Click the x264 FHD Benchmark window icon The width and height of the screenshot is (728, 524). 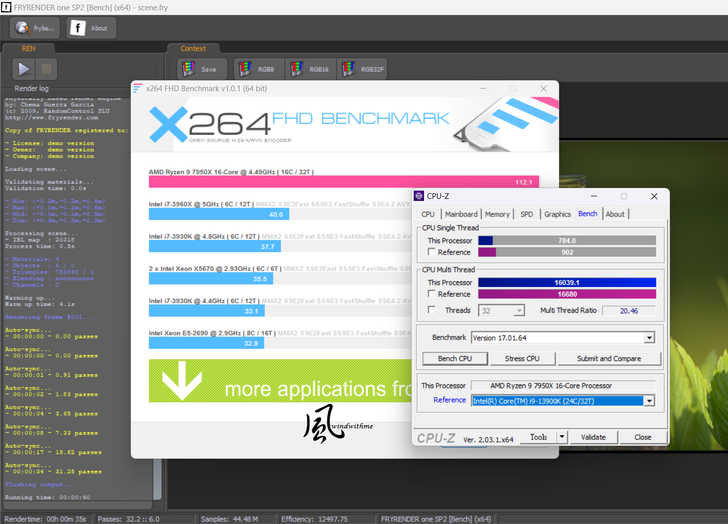pos(137,88)
